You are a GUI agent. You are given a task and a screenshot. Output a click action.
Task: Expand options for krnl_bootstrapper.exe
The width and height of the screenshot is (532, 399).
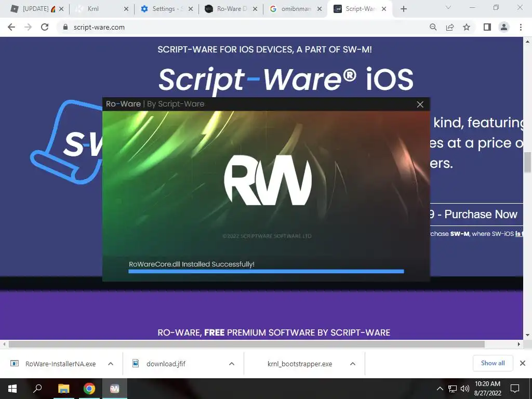[353, 364]
